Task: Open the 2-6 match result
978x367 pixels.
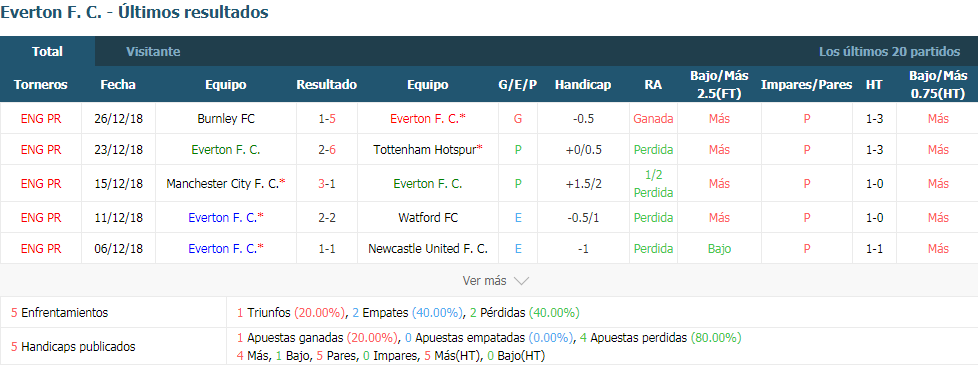Action: [x=327, y=150]
